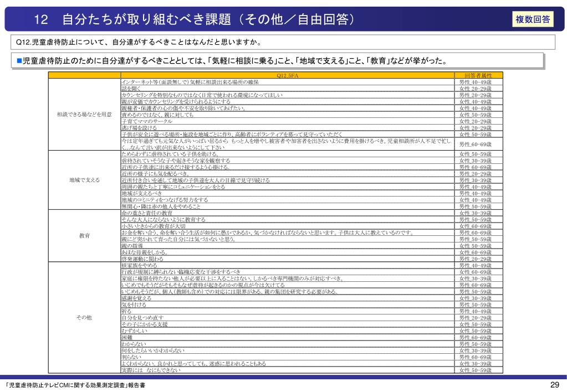The width and height of the screenshot is (567, 392).
Task: Click the row '判らない'
Action: [x=288, y=357]
